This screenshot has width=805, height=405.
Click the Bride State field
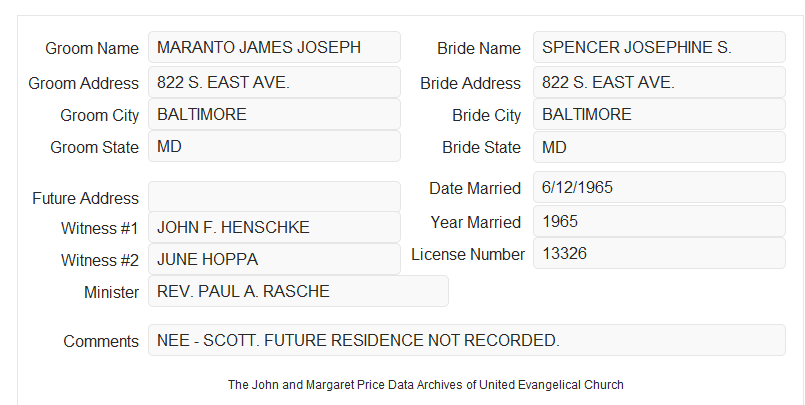(659, 147)
